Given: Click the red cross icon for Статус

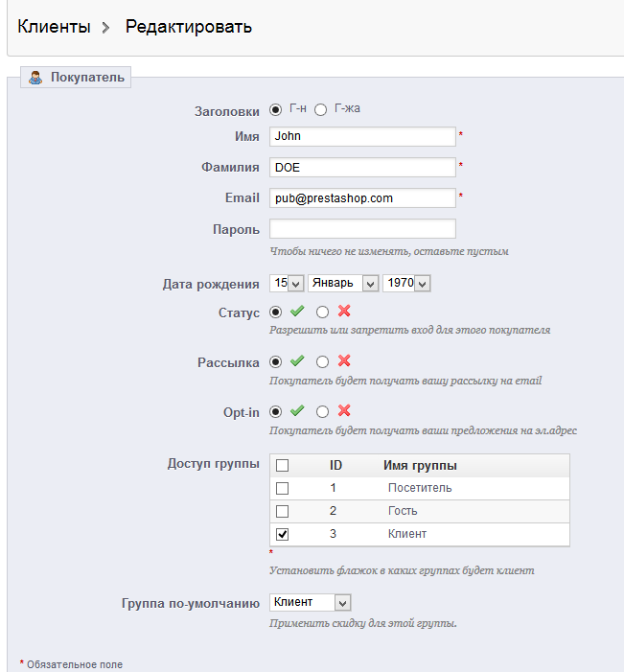Looking at the screenshot, I should click(344, 312).
